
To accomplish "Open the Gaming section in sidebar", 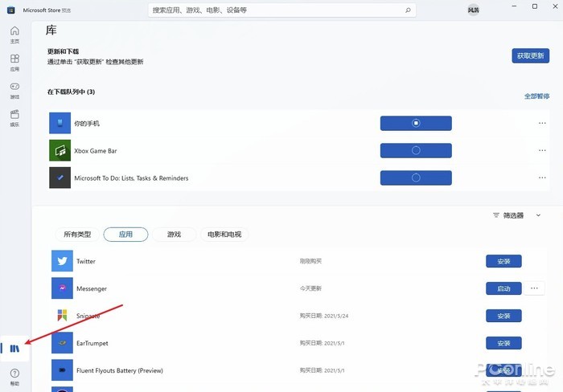I will [x=14, y=91].
